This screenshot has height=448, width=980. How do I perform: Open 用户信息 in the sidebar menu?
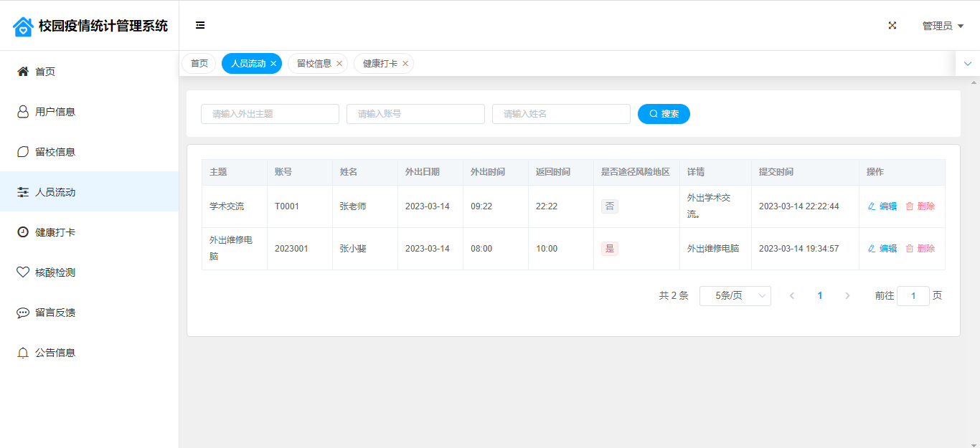pos(55,112)
